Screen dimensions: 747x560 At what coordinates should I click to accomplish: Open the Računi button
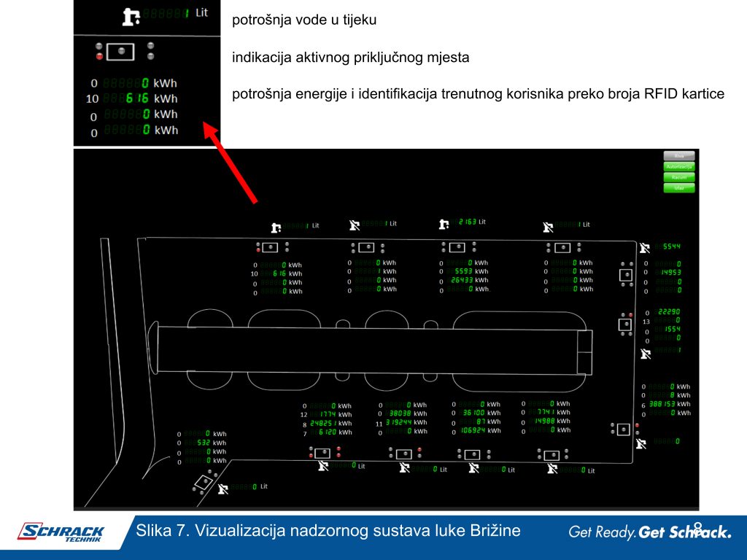tap(679, 177)
